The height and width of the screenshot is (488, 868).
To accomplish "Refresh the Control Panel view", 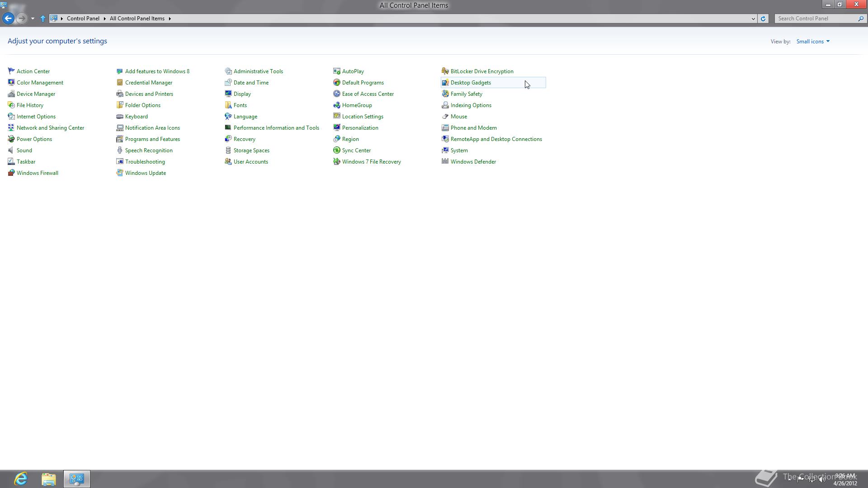I will pos(763,19).
